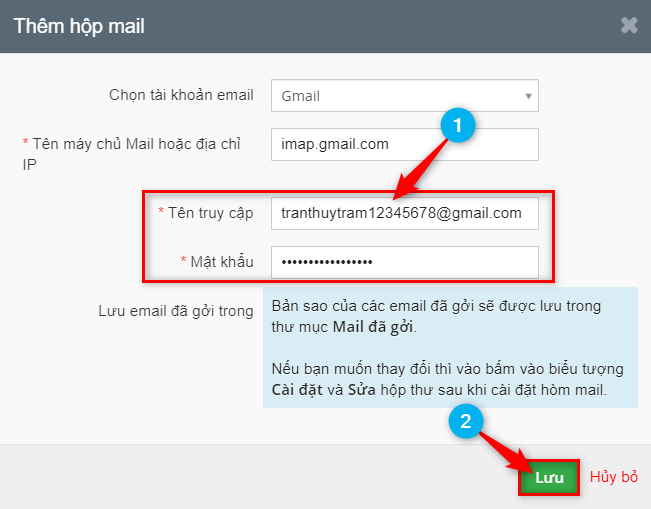Click the Tên truy cập label
The width and height of the screenshot is (651, 509).
click(x=210, y=213)
